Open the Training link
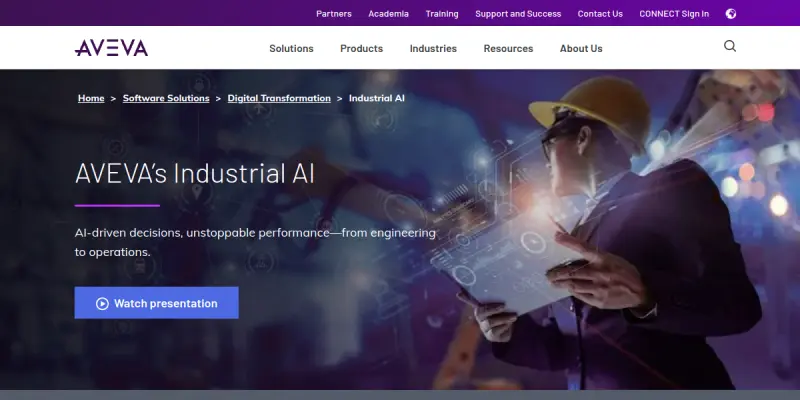 pyautogui.click(x=442, y=14)
